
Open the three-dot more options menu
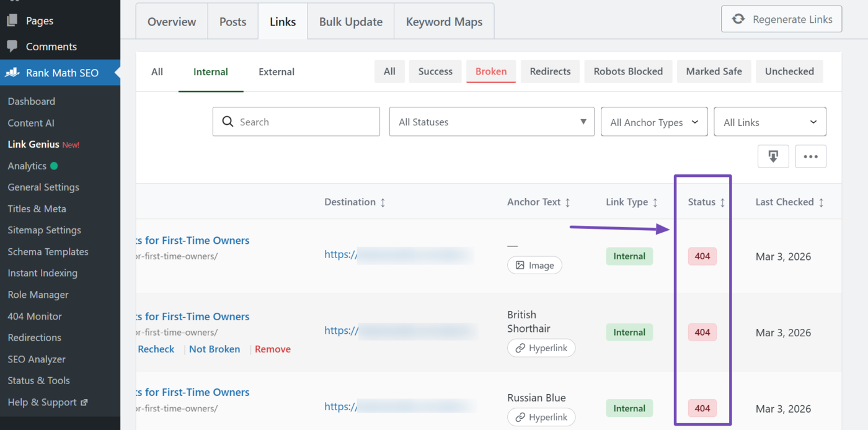pyautogui.click(x=810, y=156)
